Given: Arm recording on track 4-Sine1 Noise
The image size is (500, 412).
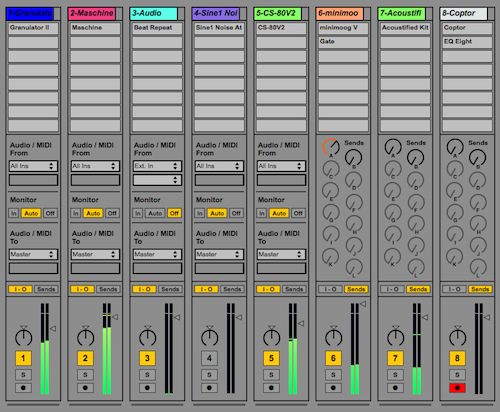Looking at the screenshot, I should [209, 388].
